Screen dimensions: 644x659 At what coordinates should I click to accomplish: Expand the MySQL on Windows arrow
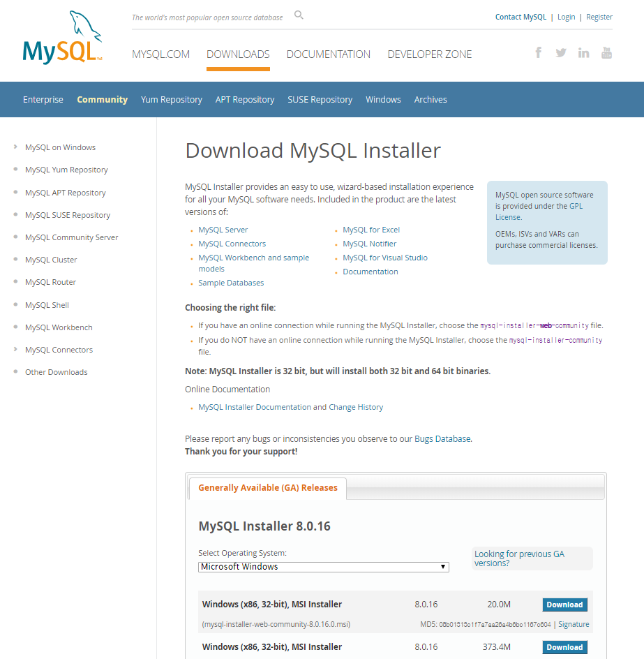[x=15, y=147]
